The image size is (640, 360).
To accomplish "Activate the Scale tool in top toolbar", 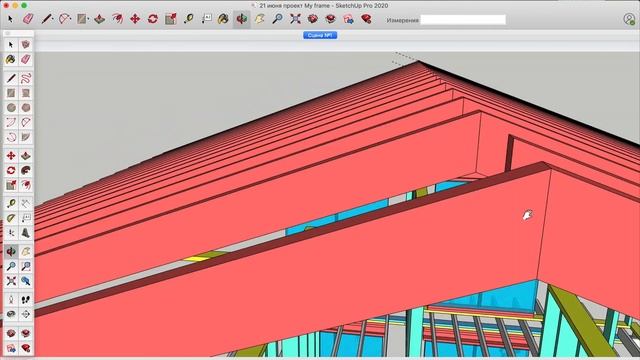I will (171, 19).
